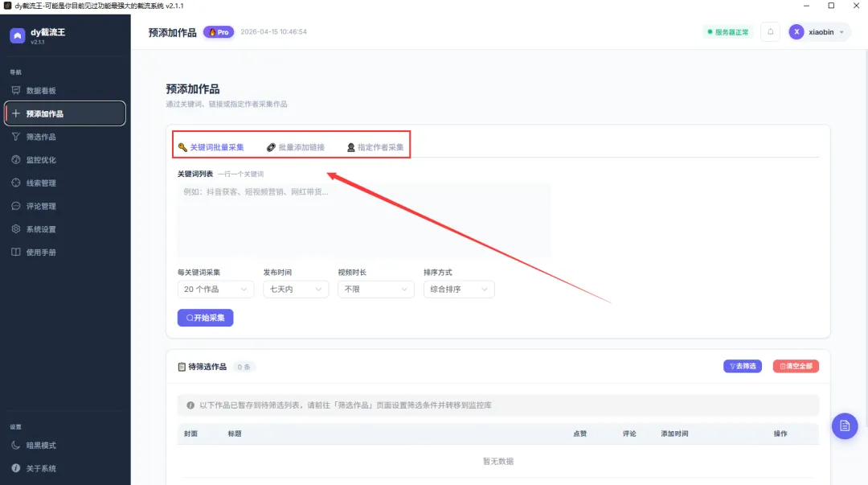This screenshot has width=868, height=485.
Task: Click the Pro badge next to 预添加作品
Action: pyautogui.click(x=218, y=32)
